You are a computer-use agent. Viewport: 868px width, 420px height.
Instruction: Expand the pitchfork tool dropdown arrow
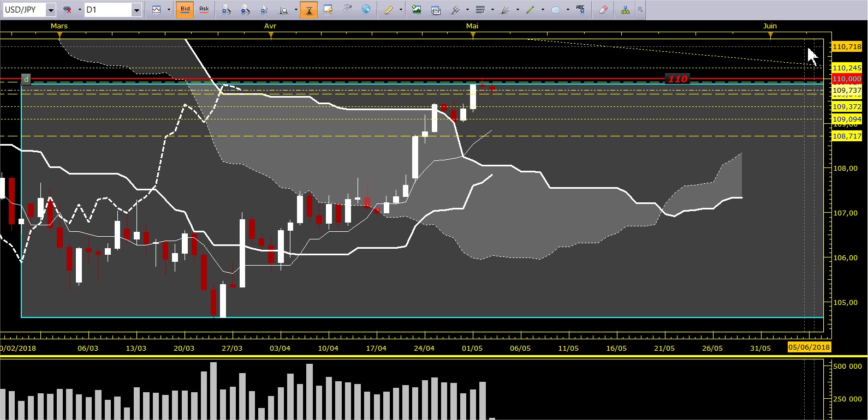(x=468, y=10)
